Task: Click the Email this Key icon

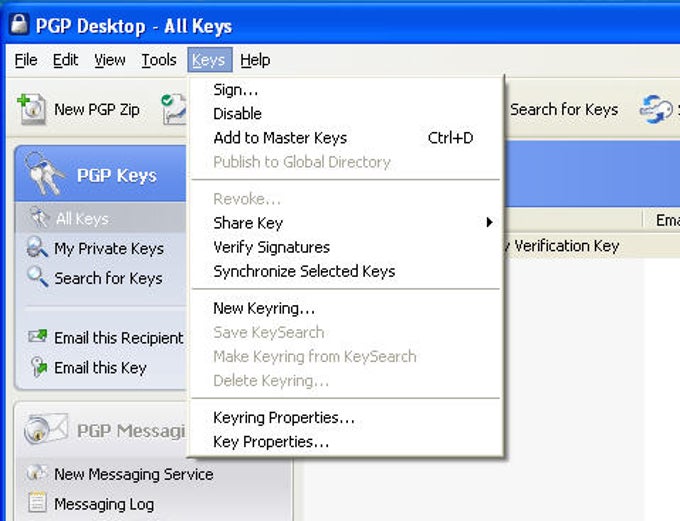Action: pos(39,367)
